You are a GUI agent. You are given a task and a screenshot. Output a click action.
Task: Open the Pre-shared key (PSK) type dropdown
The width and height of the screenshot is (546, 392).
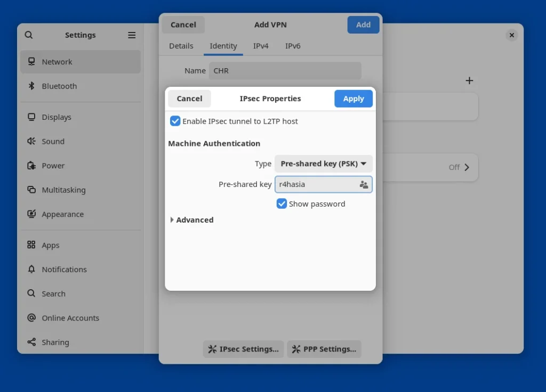323,164
